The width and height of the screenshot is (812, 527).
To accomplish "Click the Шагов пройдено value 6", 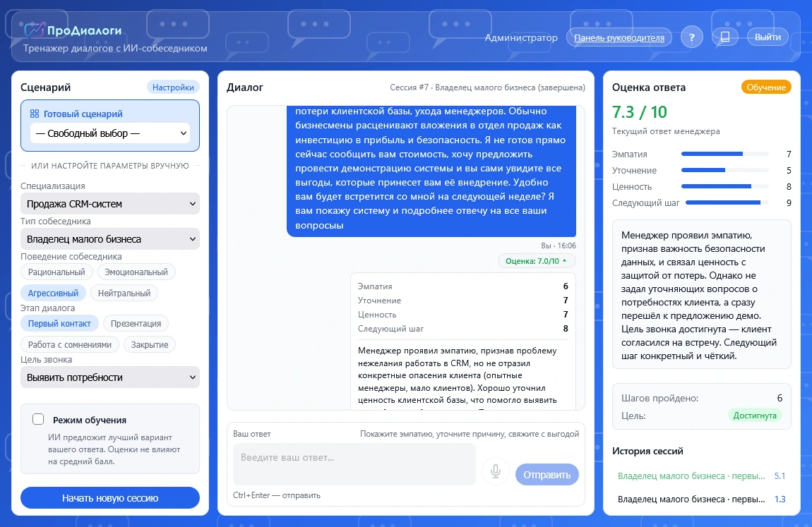I will [x=780, y=398].
